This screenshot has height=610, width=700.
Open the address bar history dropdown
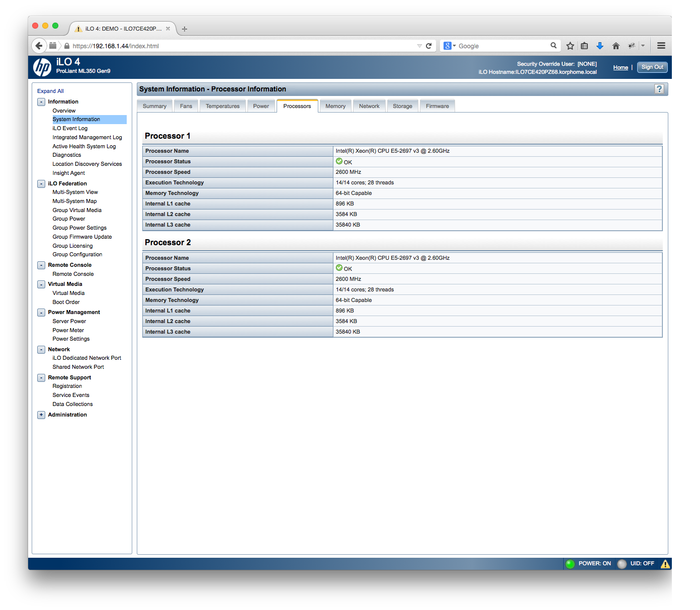point(419,46)
